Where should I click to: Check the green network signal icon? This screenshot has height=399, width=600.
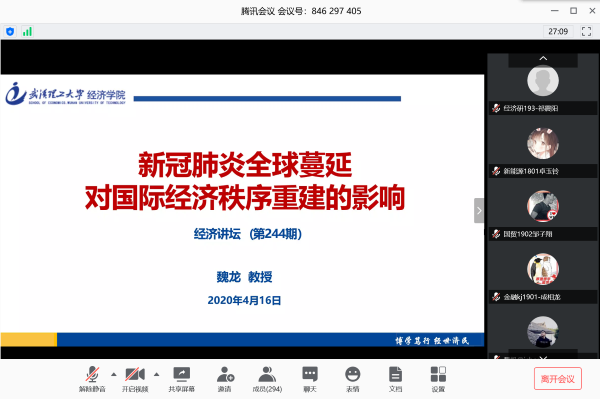27,31
